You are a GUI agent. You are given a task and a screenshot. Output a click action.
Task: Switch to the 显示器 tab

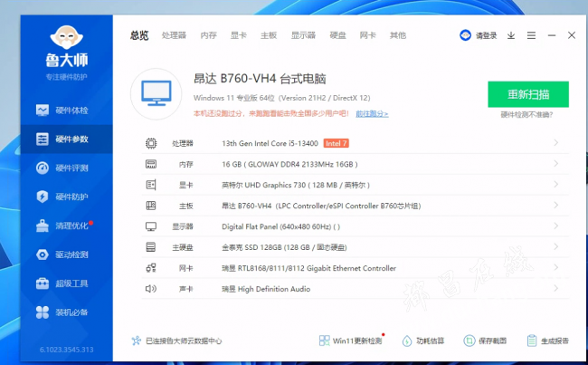coord(303,35)
